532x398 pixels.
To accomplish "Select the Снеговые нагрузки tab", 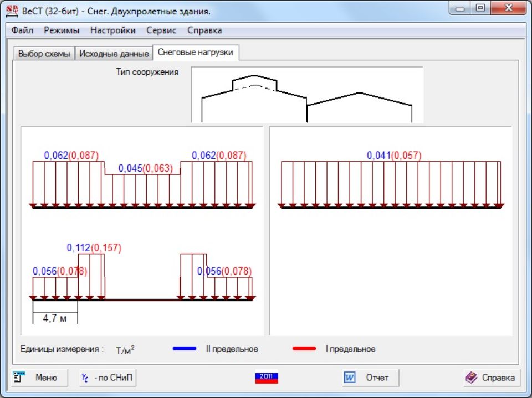I will pos(196,53).
